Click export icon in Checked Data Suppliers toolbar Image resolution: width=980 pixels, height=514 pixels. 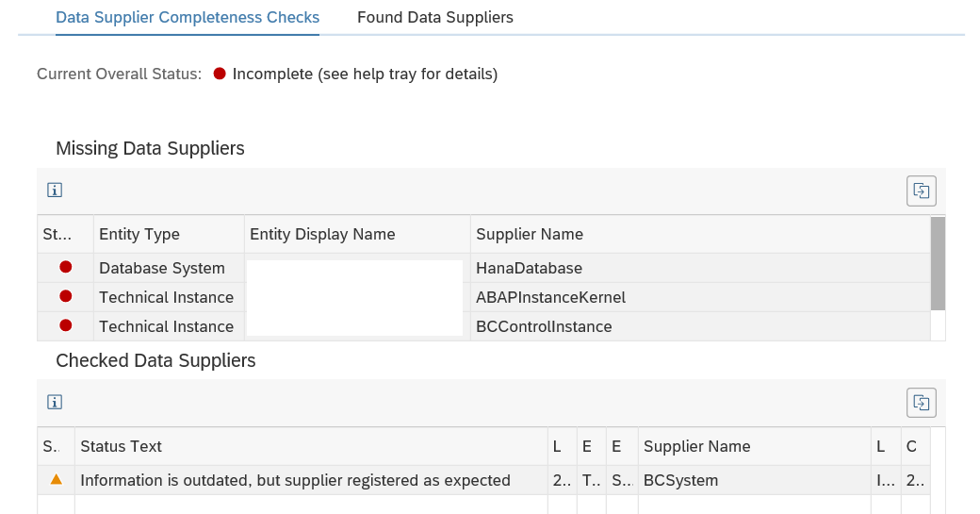922,403
